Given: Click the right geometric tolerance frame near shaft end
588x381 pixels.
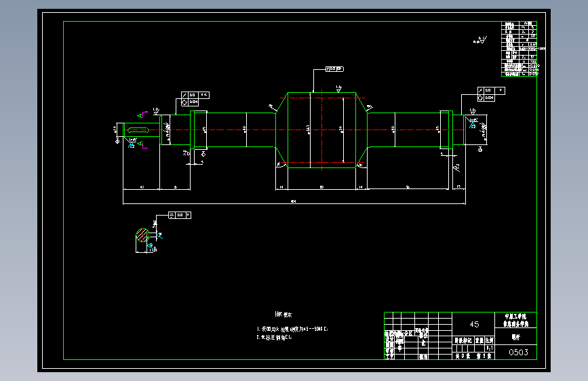Looking at the screenshot, I should (x=491, y=94).
